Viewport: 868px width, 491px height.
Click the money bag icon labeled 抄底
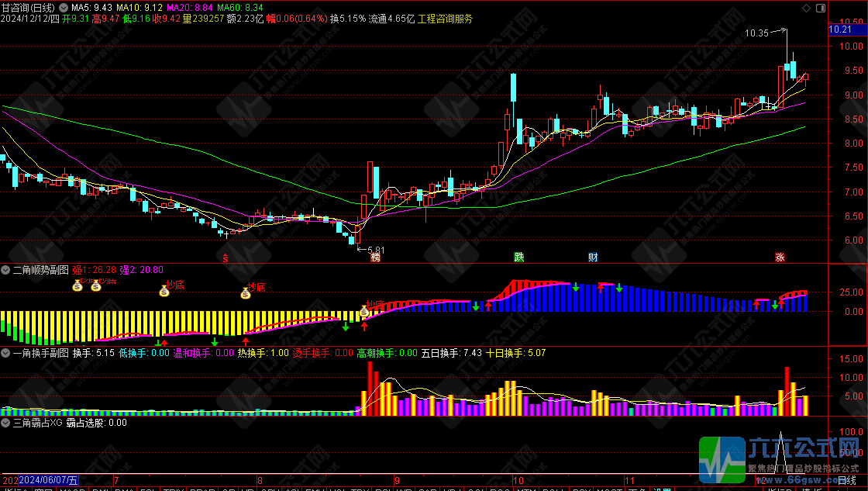164,291
